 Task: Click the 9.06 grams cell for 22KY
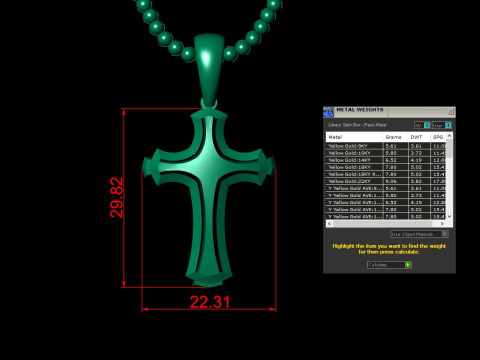(x=396, y=181)
